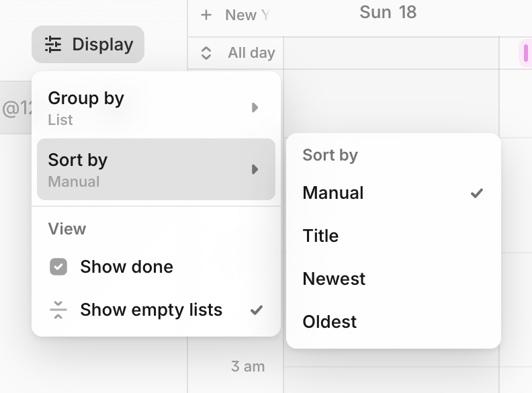Click the Sort by submenu heading
532x393 pixels.
tap(330, 155)
